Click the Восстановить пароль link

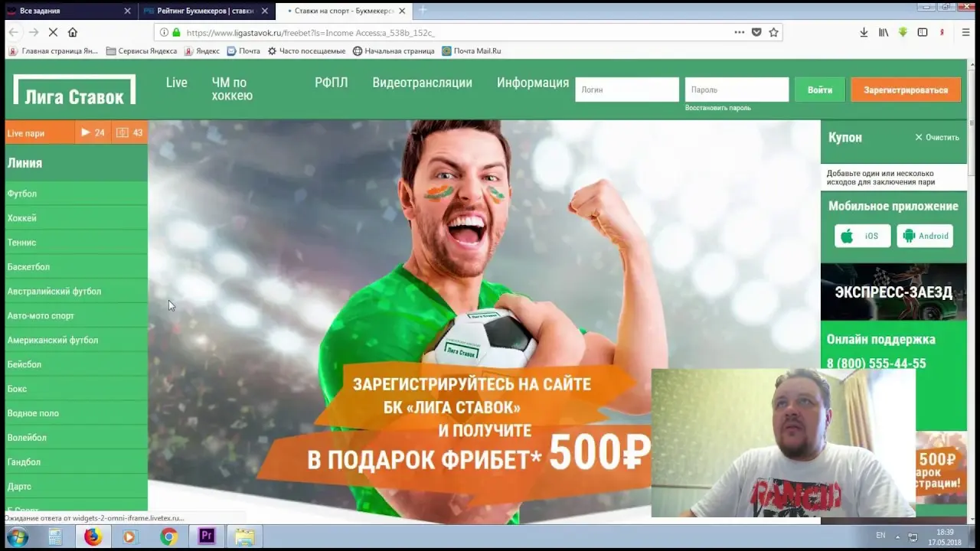[718, 108]
